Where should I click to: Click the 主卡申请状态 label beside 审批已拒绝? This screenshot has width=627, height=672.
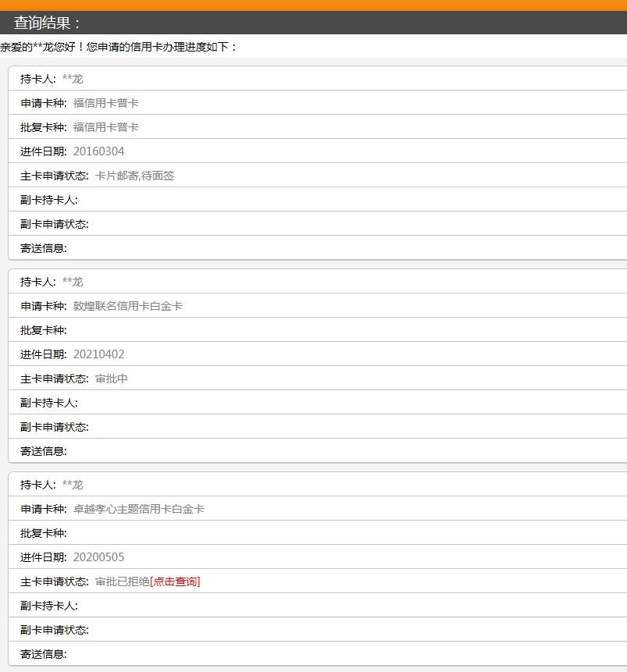[x=55, y=581]
